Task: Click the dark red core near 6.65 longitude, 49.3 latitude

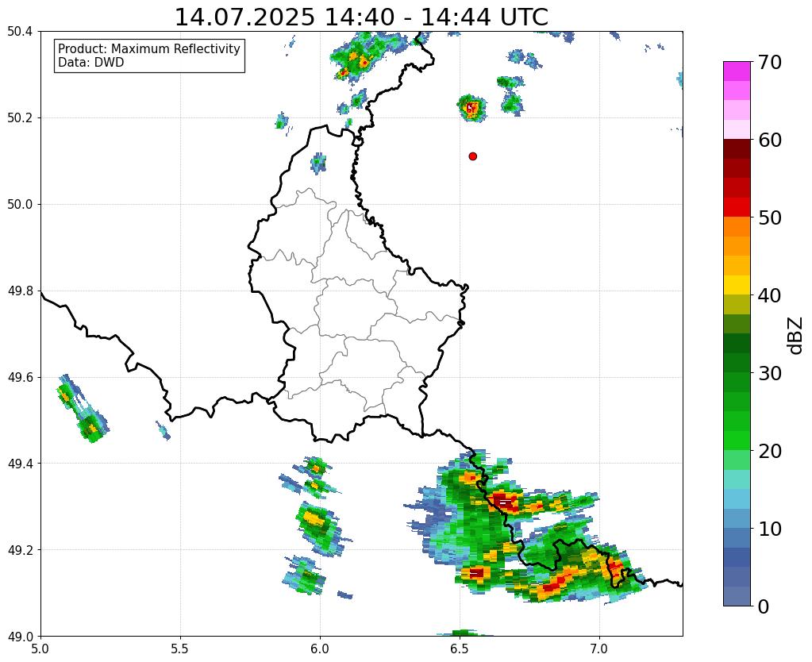Action: coord(503,502)
